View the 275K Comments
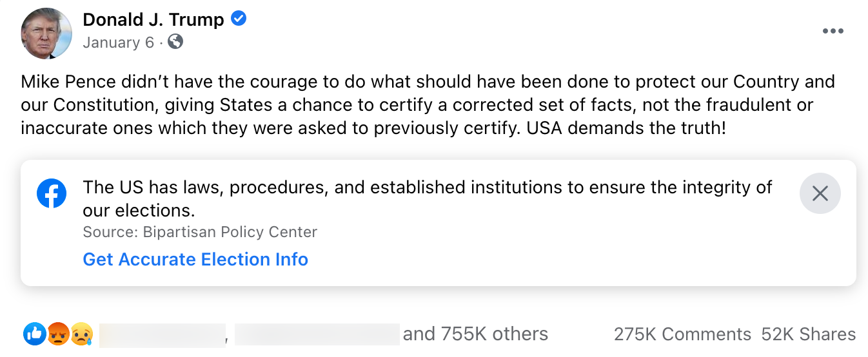The height and width of the screenshot is (357, 868). [x=682, y=334]
